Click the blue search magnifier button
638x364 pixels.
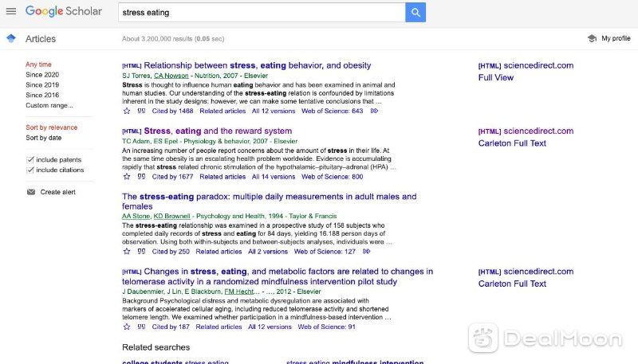pos(415,12)
